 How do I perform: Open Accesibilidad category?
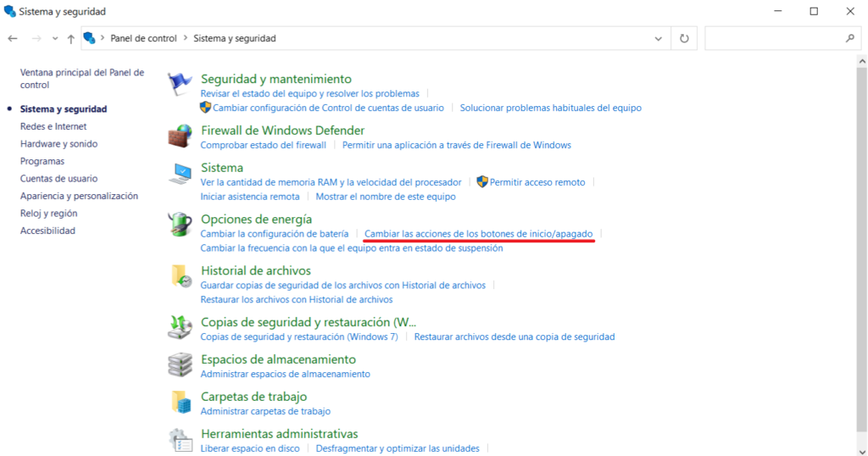pyautogui.click(x=47, y=231)
